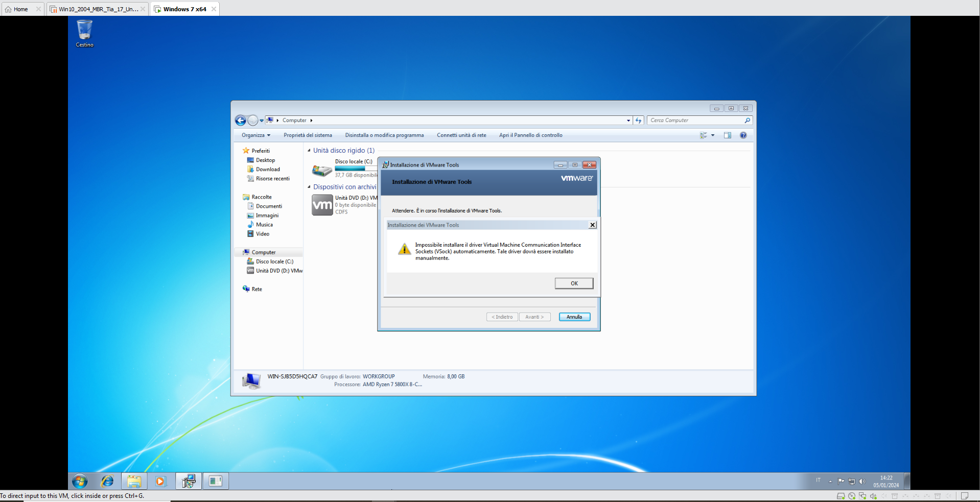980x502 pixels.
Task: Close the warning dialog with X
Action: click(x=592, y=225)
